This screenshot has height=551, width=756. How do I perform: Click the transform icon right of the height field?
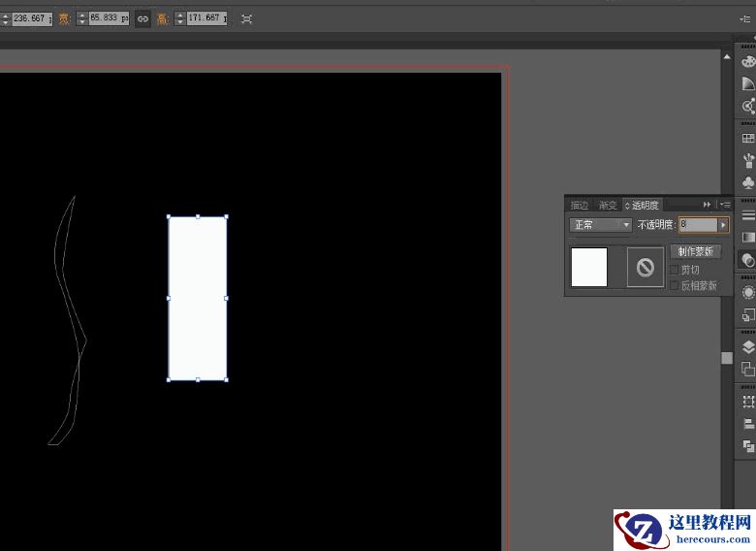pos(246,18)
